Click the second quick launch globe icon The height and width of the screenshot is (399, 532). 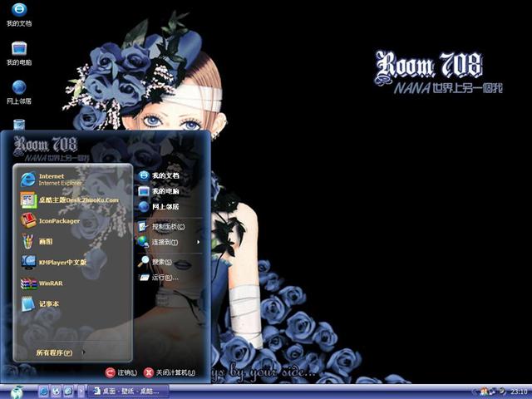point(56,392)
